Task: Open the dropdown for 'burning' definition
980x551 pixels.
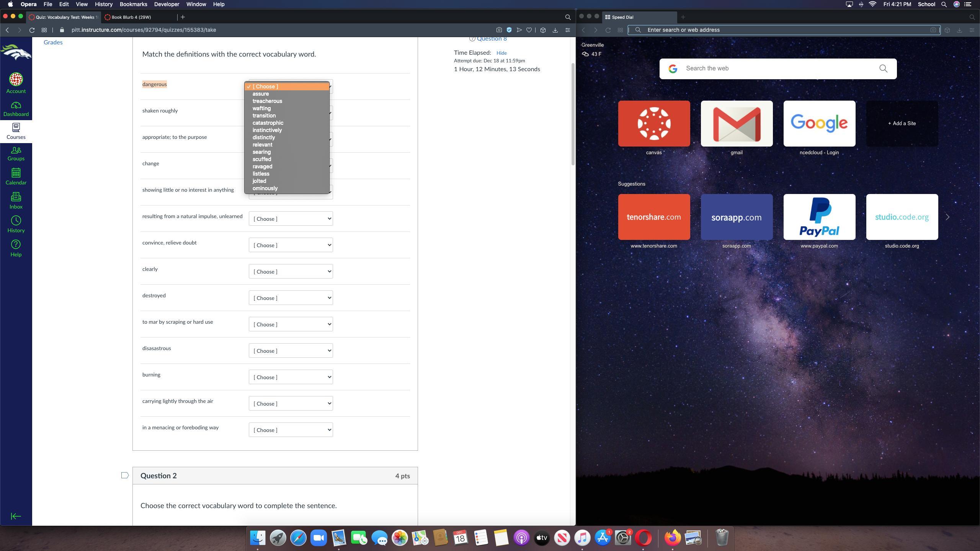Action: point(291,377)
